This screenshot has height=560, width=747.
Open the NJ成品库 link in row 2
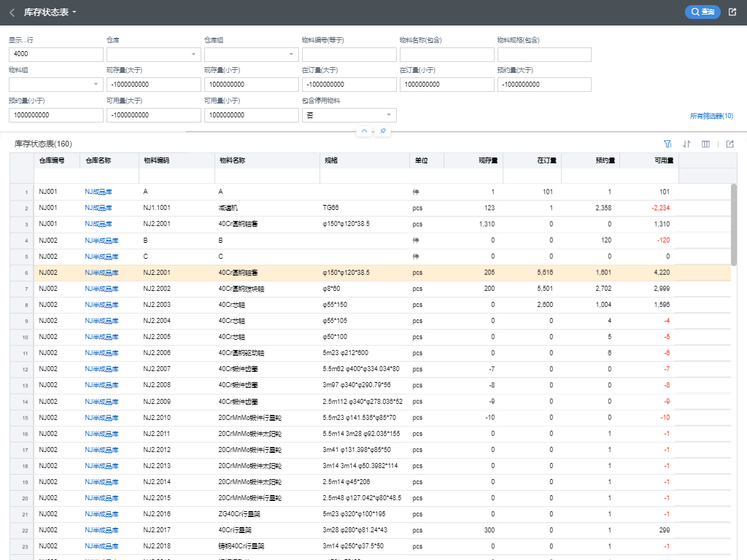(x=98, y=208)
